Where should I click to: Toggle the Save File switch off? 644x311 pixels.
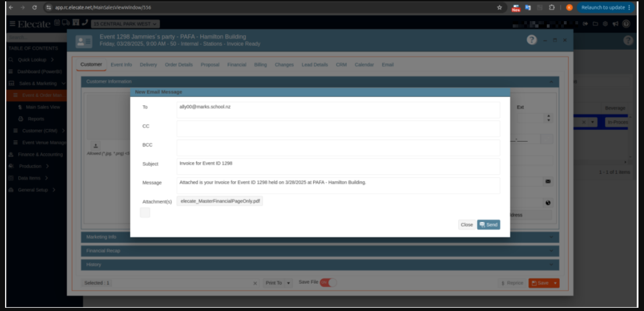(328, 282)
